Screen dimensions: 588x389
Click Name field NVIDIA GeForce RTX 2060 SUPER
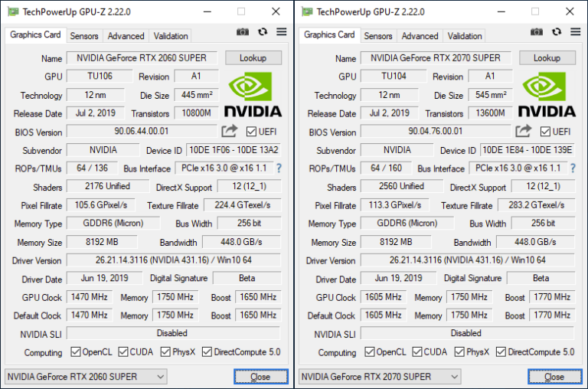[142, 58]
